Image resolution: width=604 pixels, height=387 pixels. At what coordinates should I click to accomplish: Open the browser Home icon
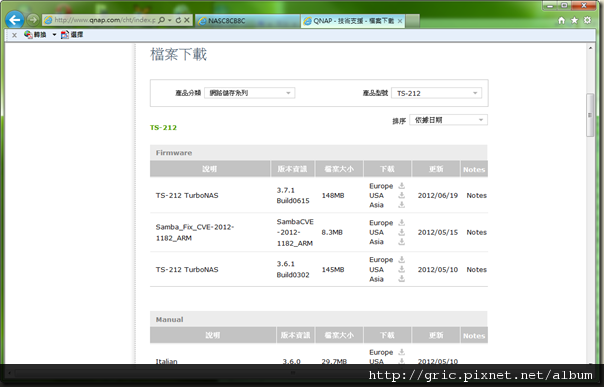click(562, 20)
